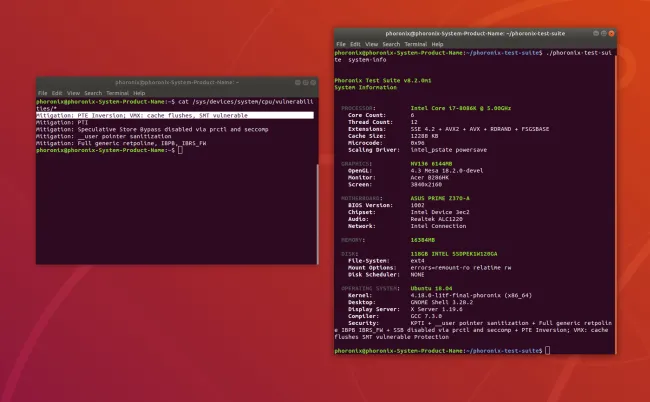Click the right terminal's vertical scrollbar
The image size is (650, 402).
tap(616, 203)
